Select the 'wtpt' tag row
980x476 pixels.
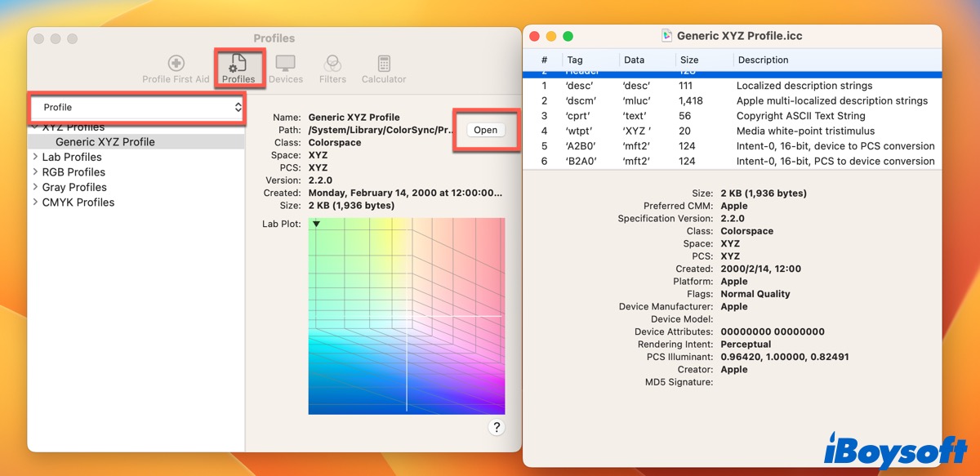pyautogui.click(x=732, y=131)
